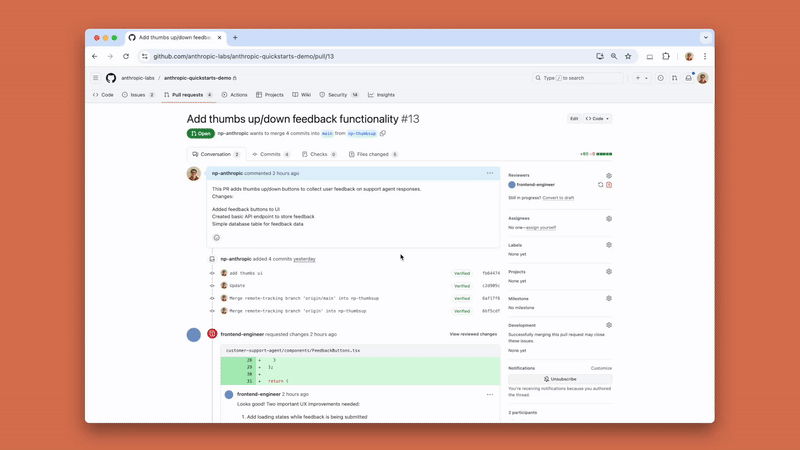Screen dimensions: 800x450
Task: Click the GitHub search input field
Action: pyautogui.click(x=578, y=78)
